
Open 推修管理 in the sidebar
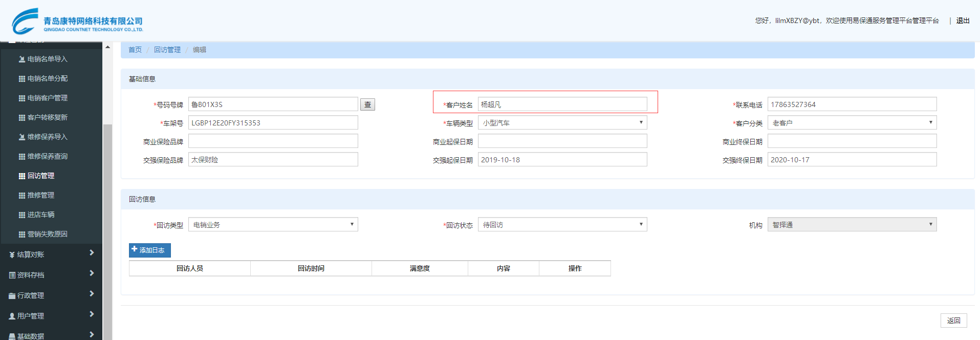(41, 195)
